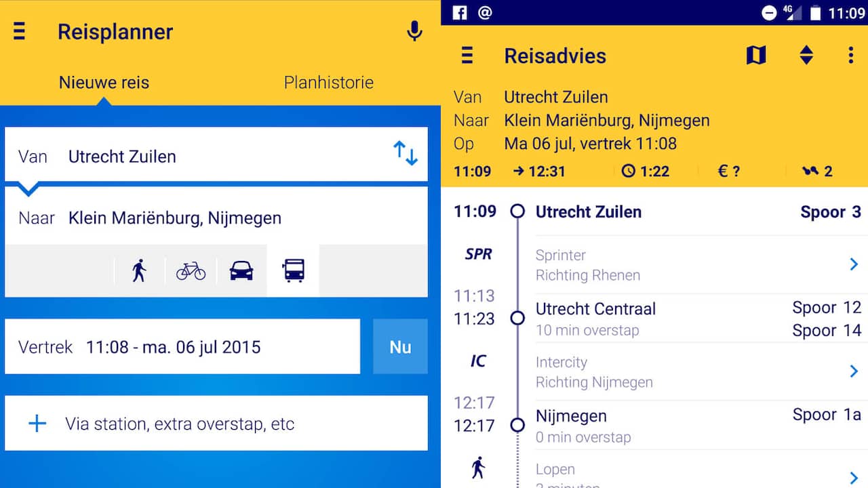
Task: Open the map view in Reisadvies
Action: 755,56
